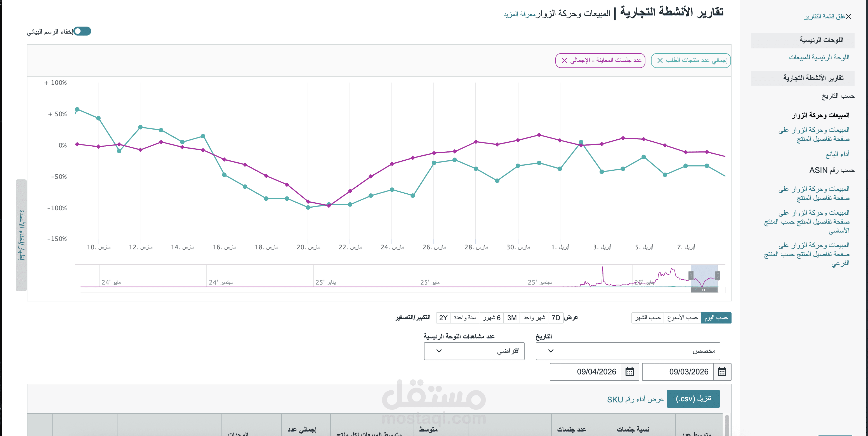Select the 7D zoom option
Viewport: 868px width, 436px height.
[x=556, y=318]
